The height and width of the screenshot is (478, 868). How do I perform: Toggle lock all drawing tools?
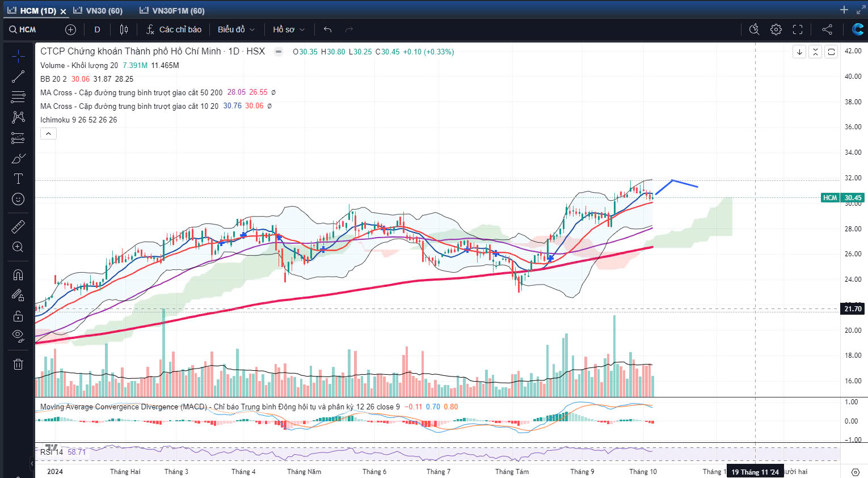coord(18,316)
